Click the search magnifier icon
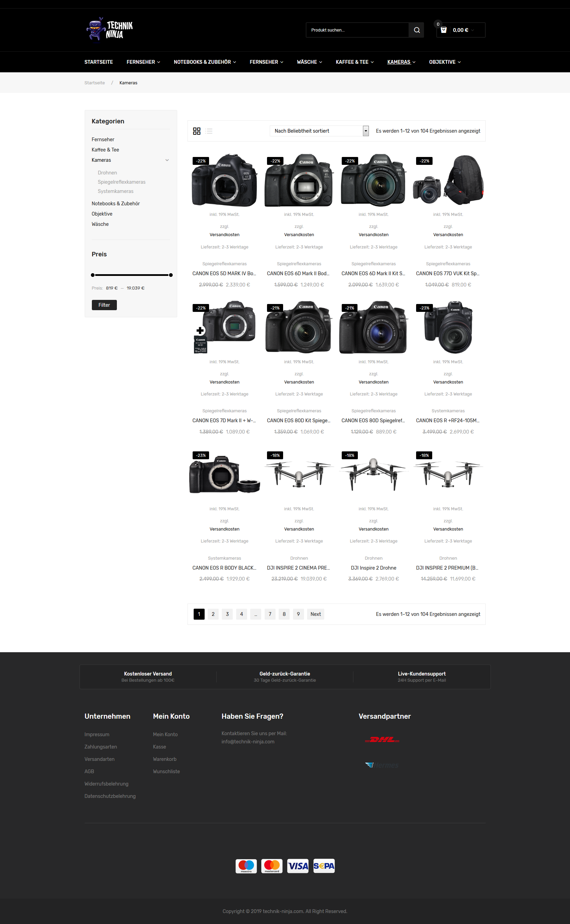The image size is (570, 924). click(x=416, y=30)
